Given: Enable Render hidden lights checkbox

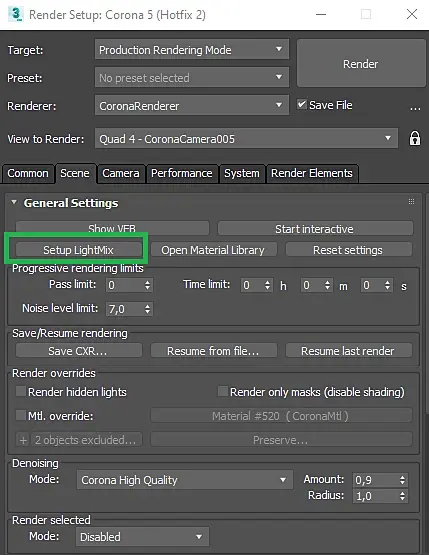Looking at the screenshot, I should tap(21, 391).
